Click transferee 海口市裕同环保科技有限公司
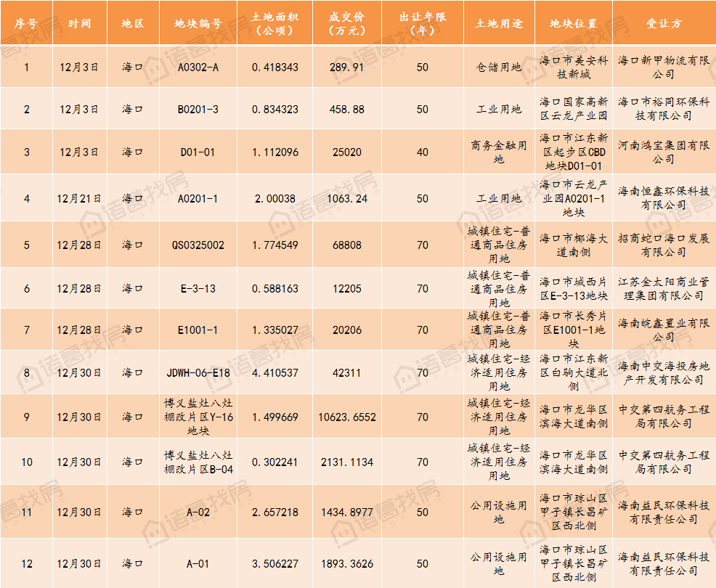Screen dimensions: 716x588 (x=664, y=109)
